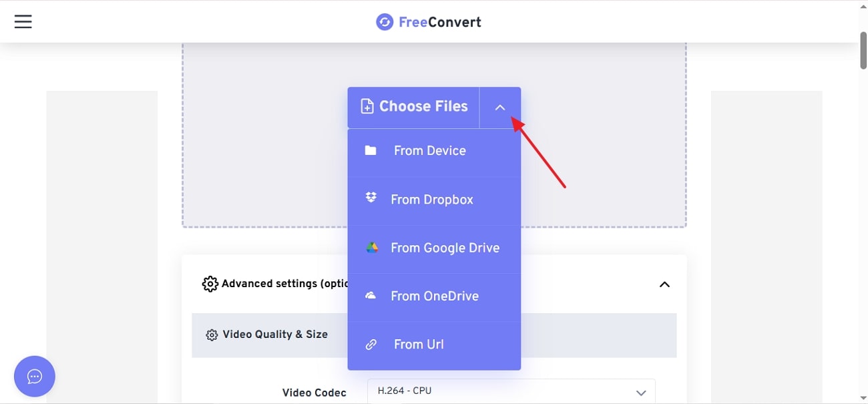
Task: Click the Choose Files button
Action: point(413,106)
